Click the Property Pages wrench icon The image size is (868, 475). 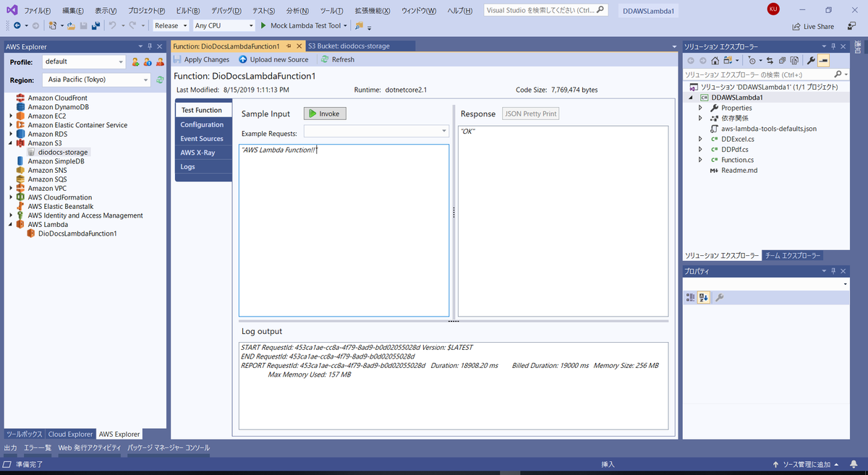[720, 297]
